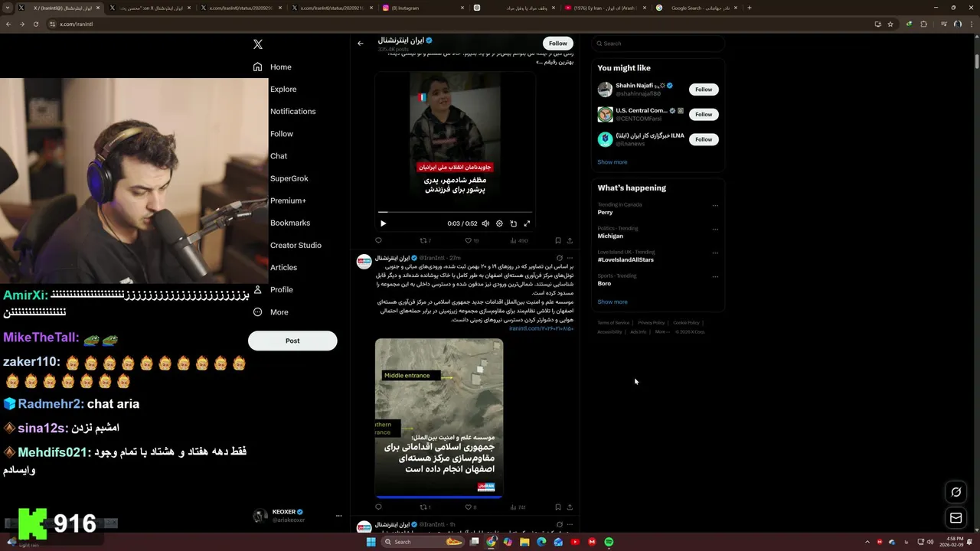Screen dimensions: 980x551
Task: Reply to the satellite image post
Action: point(378,507)
